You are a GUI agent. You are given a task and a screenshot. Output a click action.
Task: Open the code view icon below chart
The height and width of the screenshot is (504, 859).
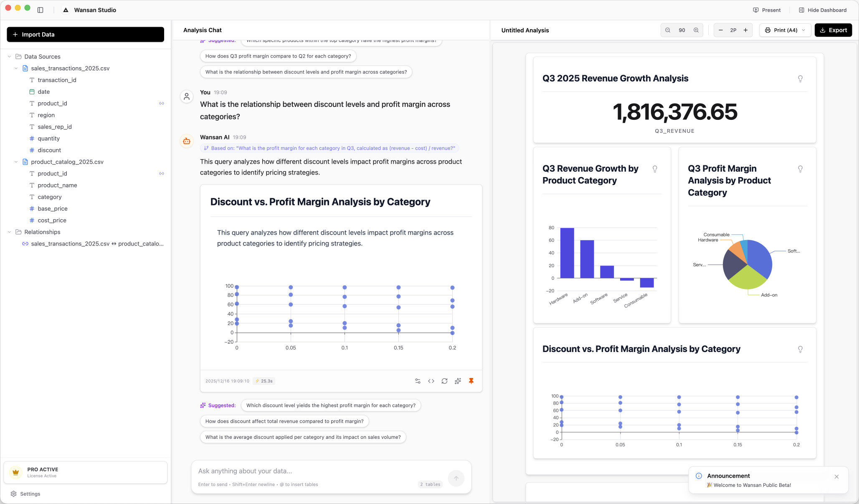tap(431, 381)
